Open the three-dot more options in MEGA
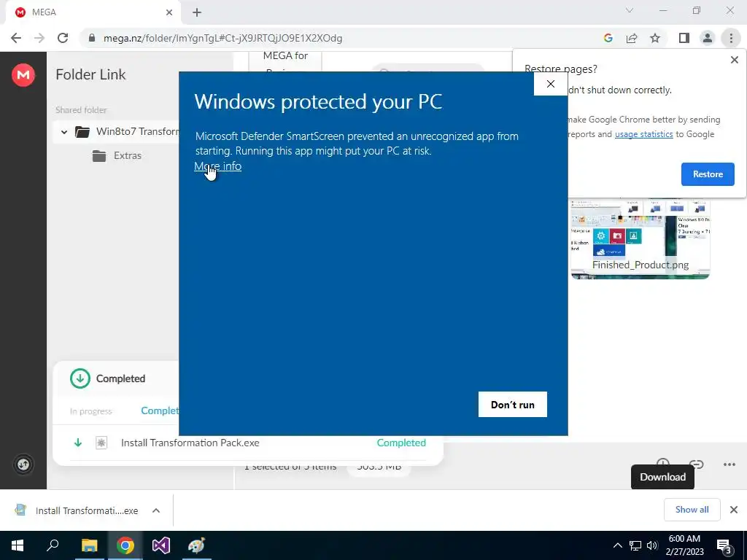 (x=729, y=464)
